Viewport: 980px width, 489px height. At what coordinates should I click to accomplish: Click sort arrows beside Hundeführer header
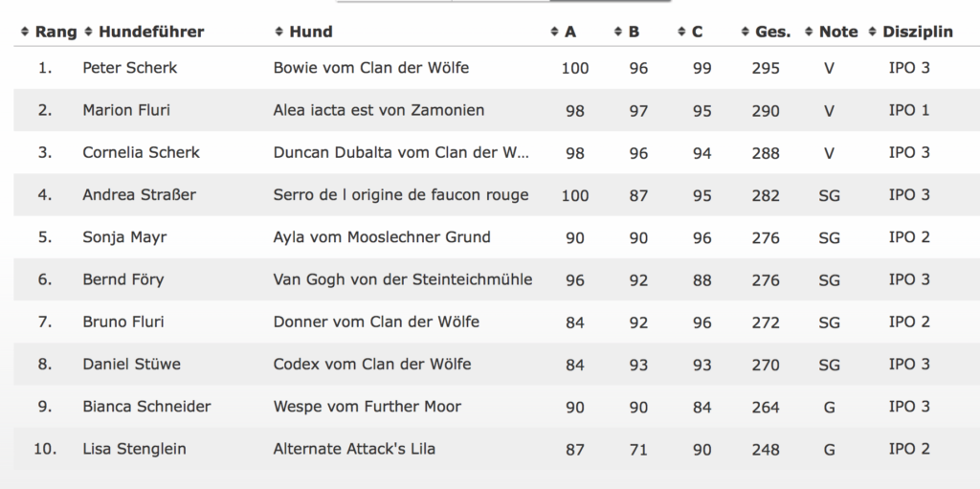pyautogui.click(x=89, y=32)
